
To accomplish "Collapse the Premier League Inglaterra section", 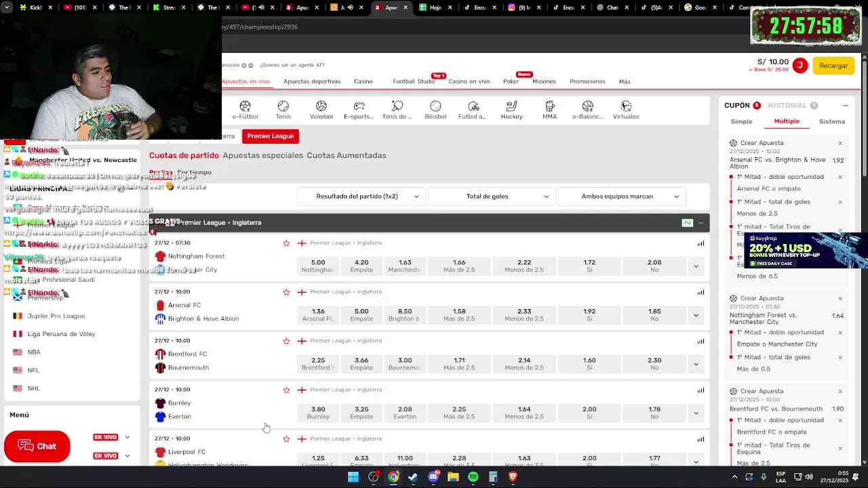I will [x=701, y=223].
